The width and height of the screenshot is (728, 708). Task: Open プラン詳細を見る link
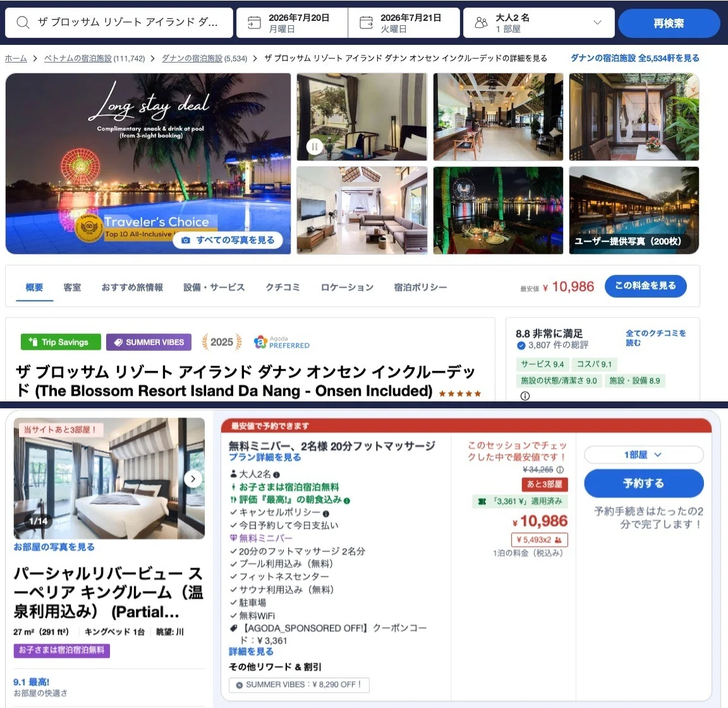pyautogui.click(x=265, y=458)
